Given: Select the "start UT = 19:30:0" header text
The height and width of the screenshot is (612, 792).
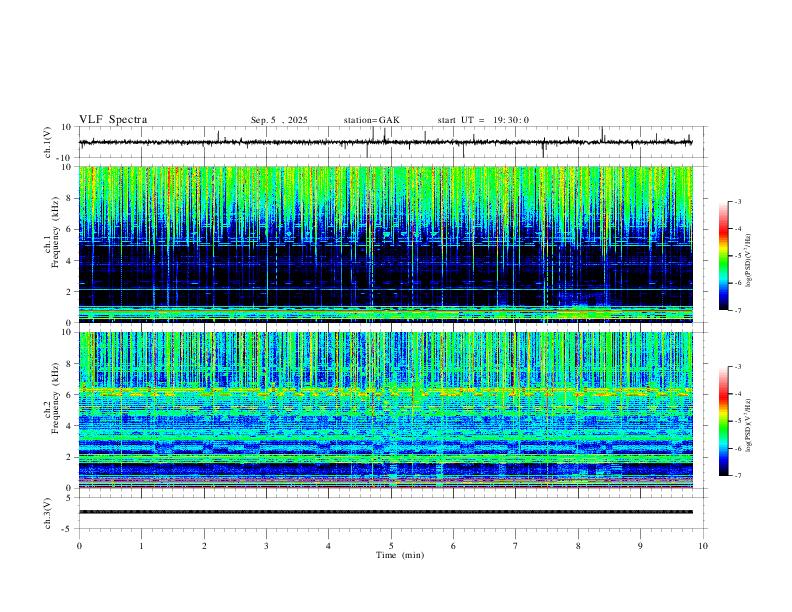Looking at the screenshot, I should [483, 120].
